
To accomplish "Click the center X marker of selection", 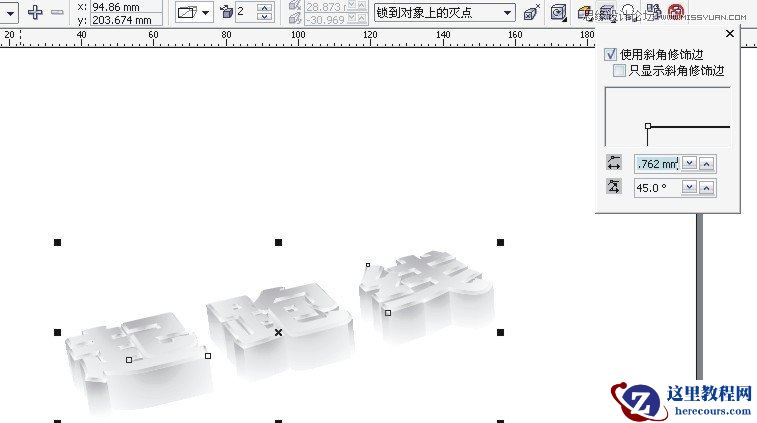I will [279, 332].
